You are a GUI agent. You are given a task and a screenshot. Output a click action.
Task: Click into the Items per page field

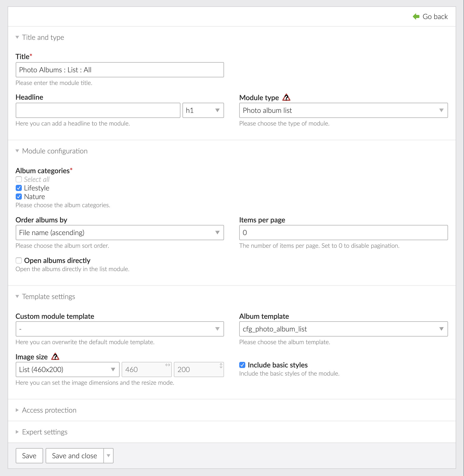[x=343, y=233]
